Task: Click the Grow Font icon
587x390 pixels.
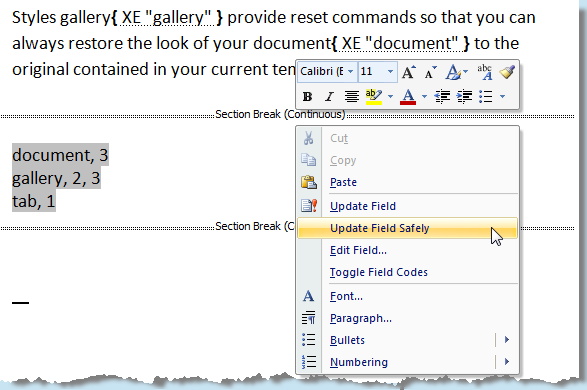Action: (x=408, y=72)
